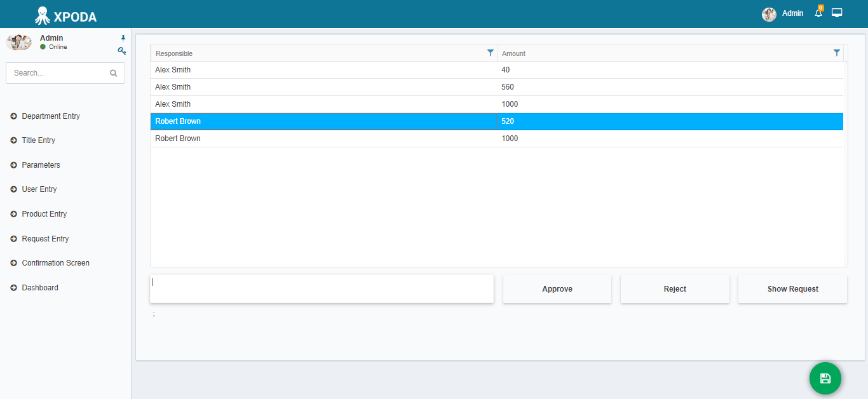This screenshot has width=868, height=399.
Task: Open Department Entry menu item
Action: [51, 116]
